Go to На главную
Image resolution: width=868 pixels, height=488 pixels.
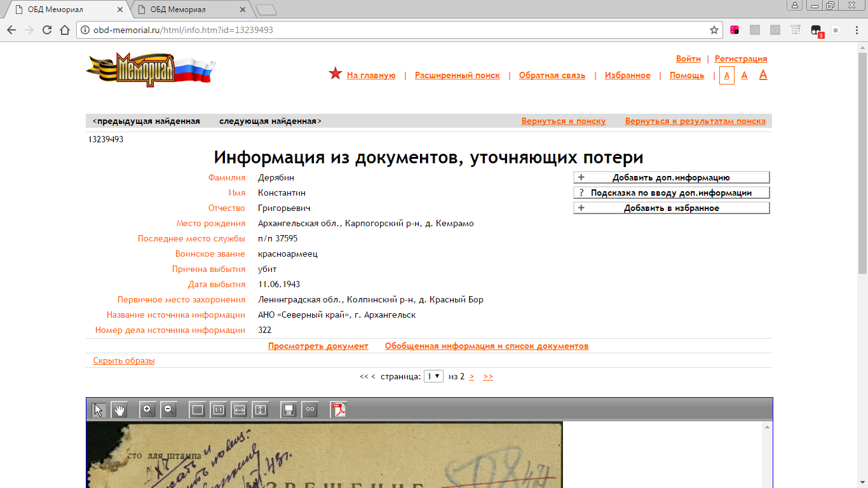pos(371,75)
